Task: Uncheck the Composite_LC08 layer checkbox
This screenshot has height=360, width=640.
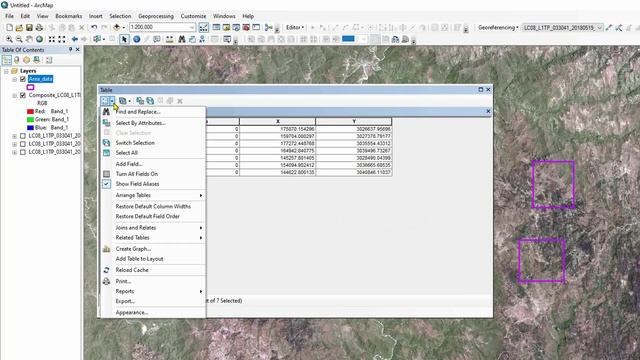Action: pyautogui.click(x=23, y=95)
